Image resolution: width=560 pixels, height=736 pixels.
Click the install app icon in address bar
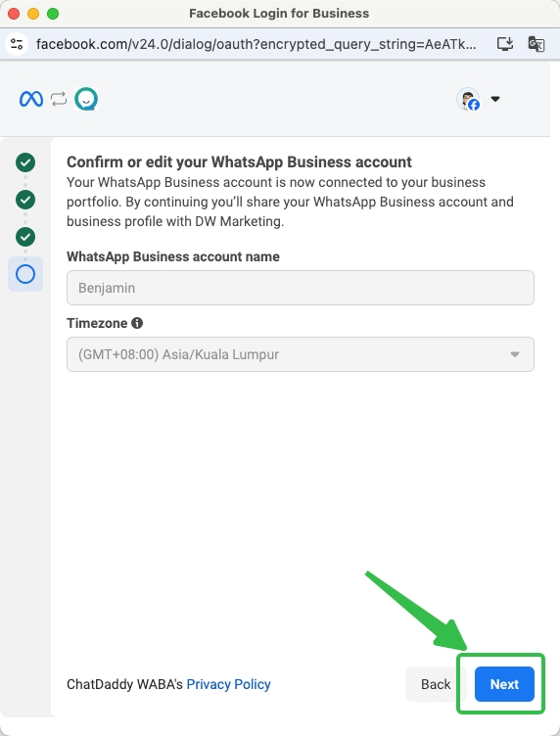[505, 44]
